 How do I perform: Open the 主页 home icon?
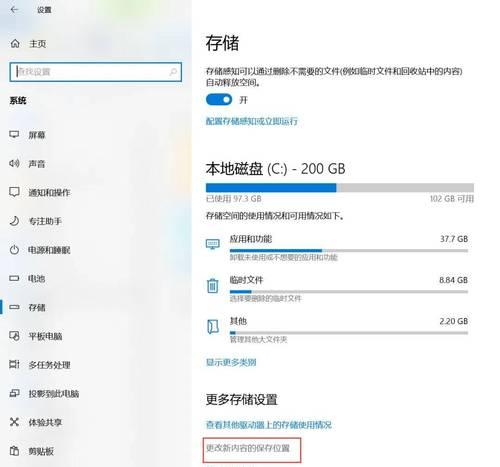pyautogui.click(x=15, y=43)
